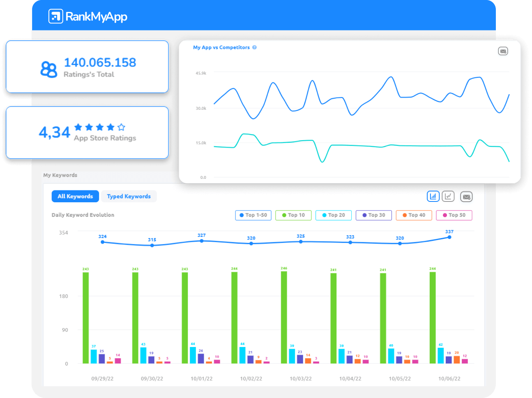Select the 337 data point on 10/06/22
The image size is (532, 398).
pos(449,237)
